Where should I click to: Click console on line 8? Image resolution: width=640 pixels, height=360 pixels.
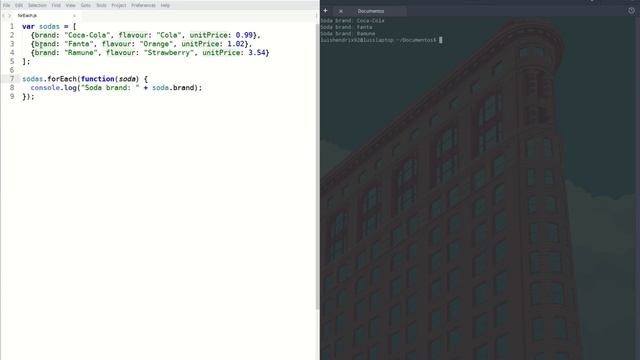[45, 88]
